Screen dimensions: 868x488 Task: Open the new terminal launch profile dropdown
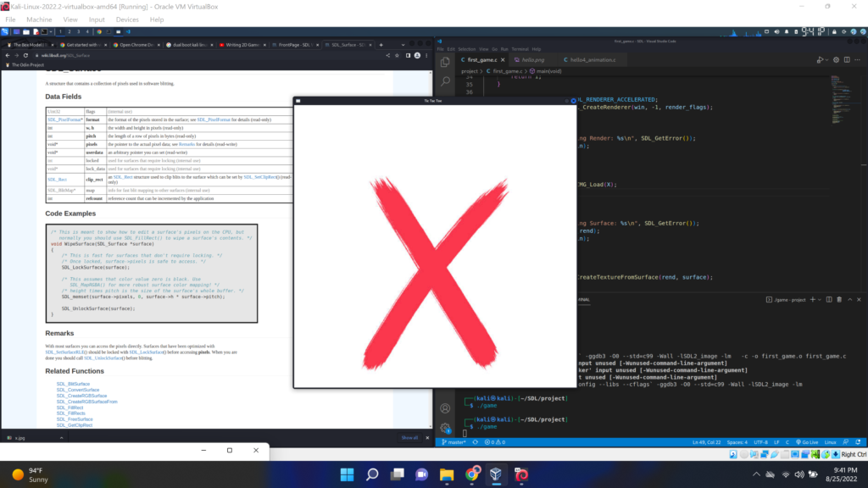click(x=820, y=299)
